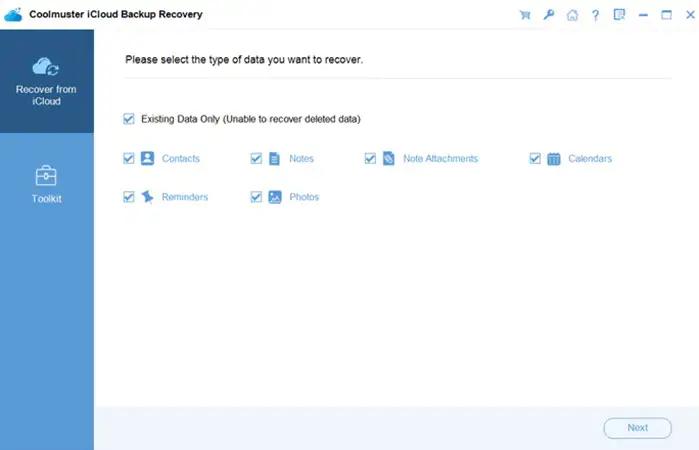The image size is (699, 450).
Task: Open help with question mark icon
Action: [596, 15]
